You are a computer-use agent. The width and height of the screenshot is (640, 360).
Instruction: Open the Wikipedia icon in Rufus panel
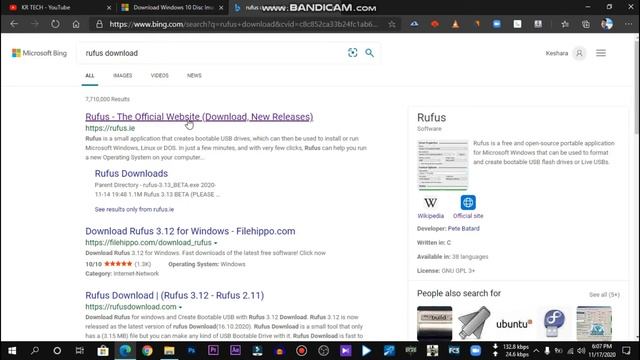coord(431,202)
